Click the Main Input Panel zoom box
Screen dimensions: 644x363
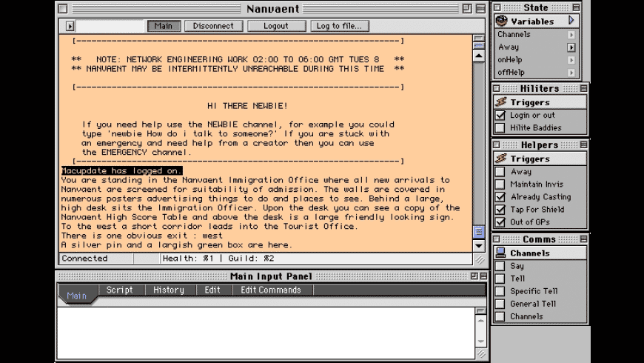(474, 276)
